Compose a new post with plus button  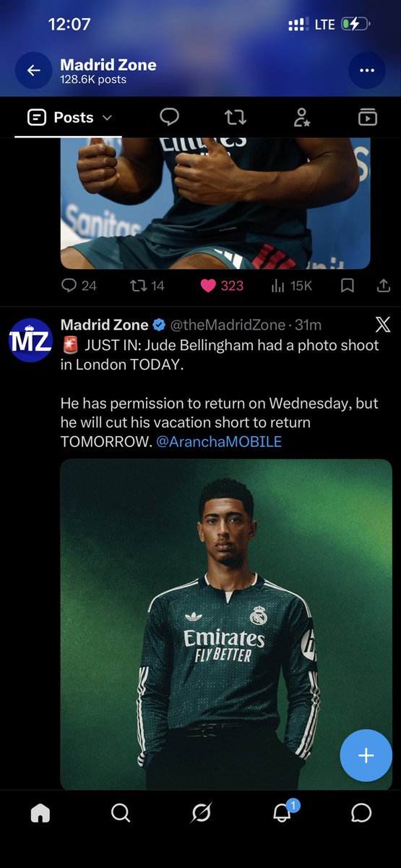(366, 756)
